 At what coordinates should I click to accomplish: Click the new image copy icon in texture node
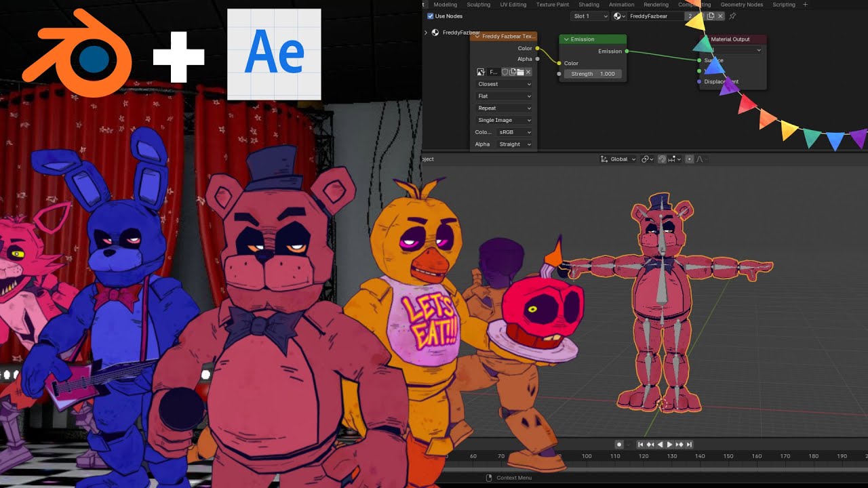coord(513,72)
